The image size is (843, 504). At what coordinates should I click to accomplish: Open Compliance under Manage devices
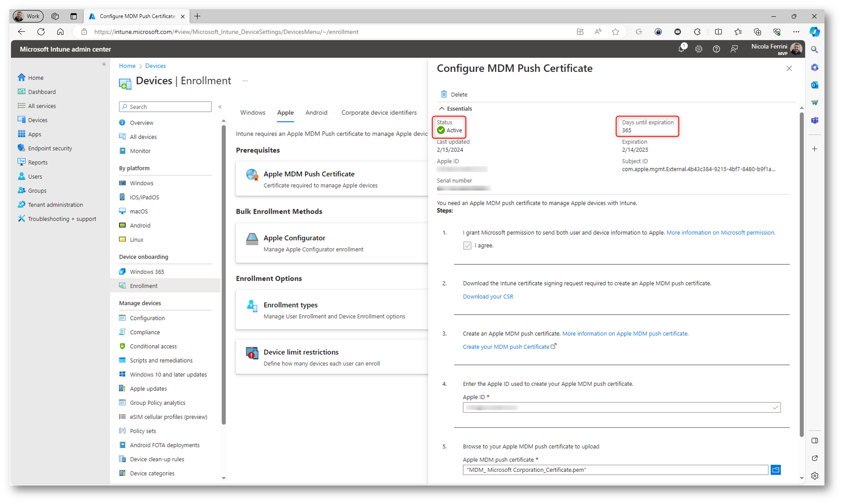(x=145, y=332)
